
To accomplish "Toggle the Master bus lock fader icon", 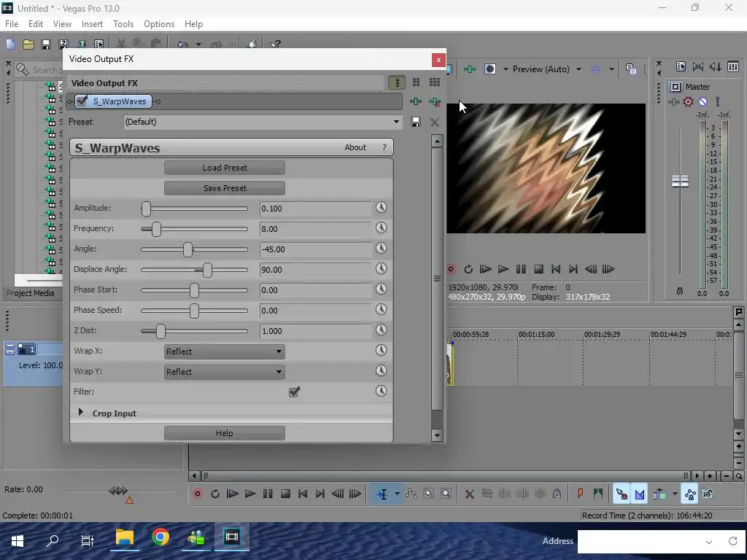I will pos(680,291).
